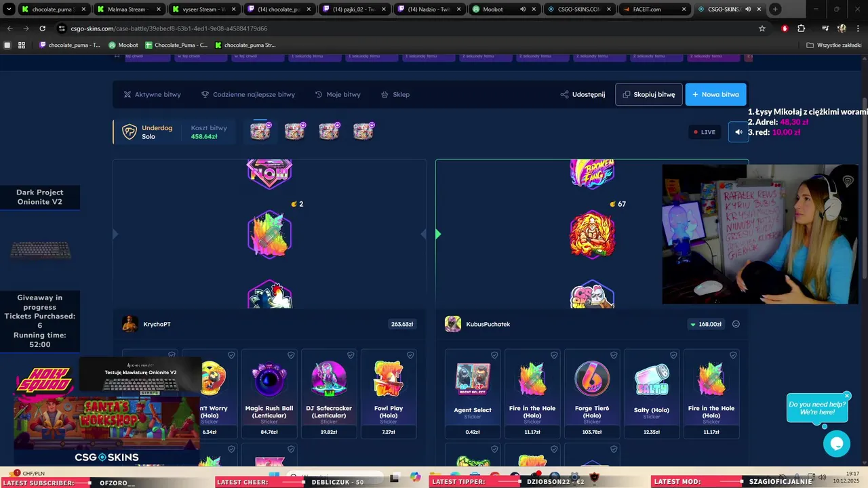The height and width of the screenshot is (488, 868).
Task: Open Codzienne najlepsze bitwy
Action: click(x=248, y=94)
